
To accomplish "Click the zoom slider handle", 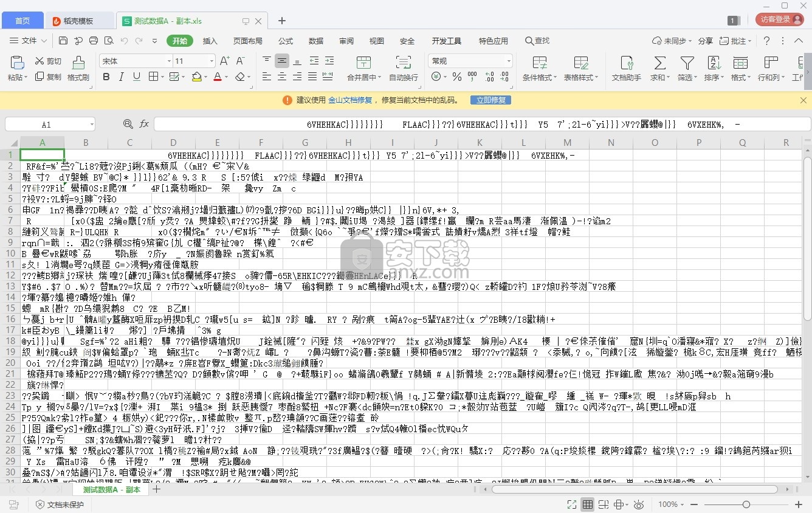I will (745, 504).
